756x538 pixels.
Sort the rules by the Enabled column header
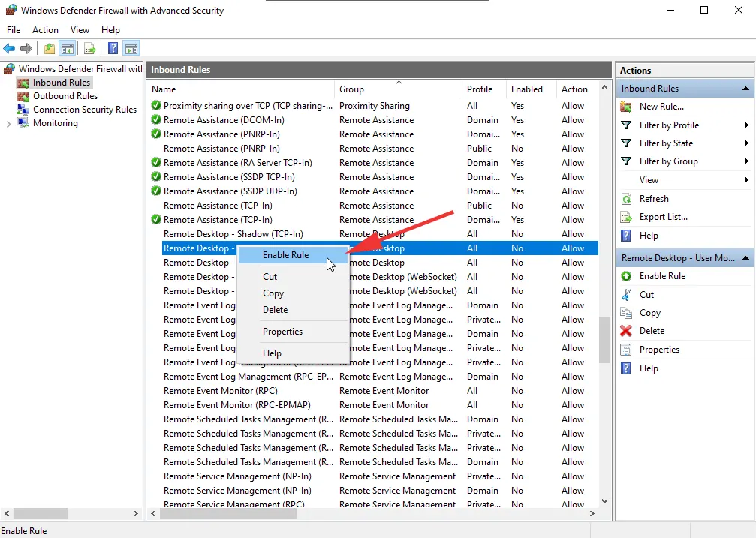coord(527,89)
